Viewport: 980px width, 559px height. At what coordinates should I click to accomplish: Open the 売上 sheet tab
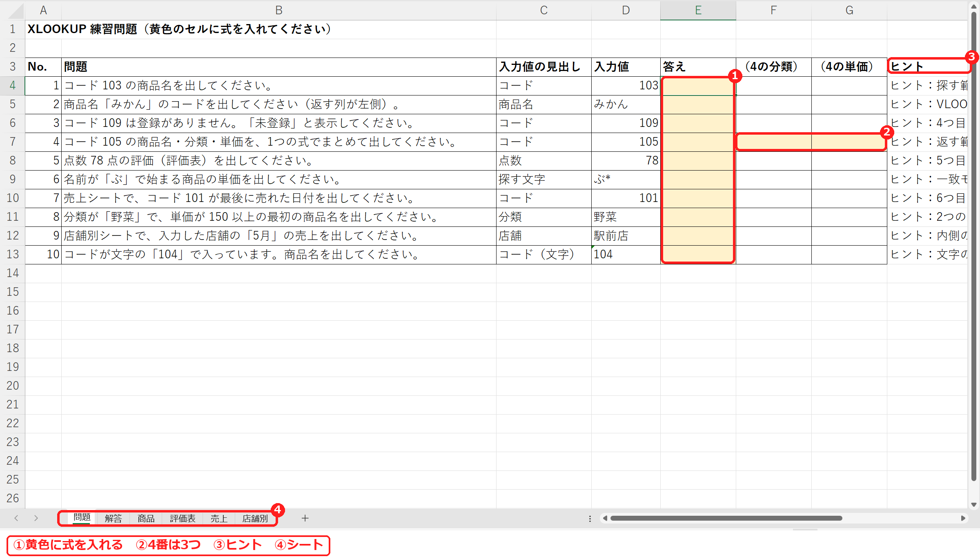(219, 518)
